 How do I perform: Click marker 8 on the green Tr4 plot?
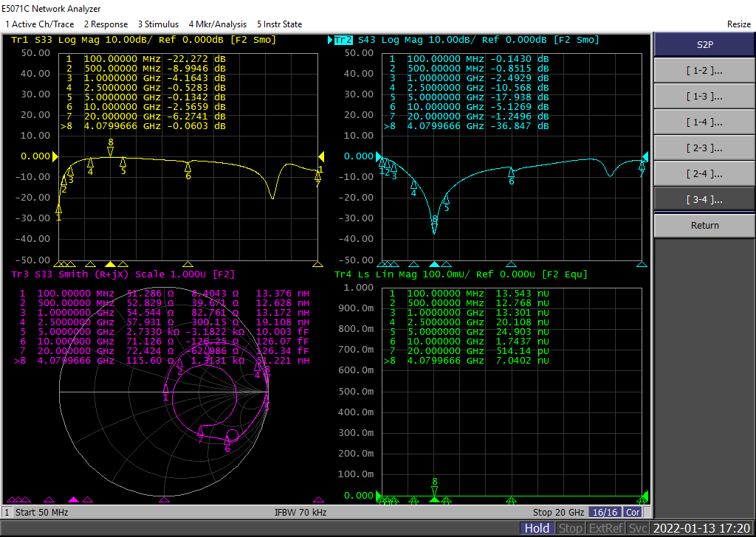coord(435,490)
